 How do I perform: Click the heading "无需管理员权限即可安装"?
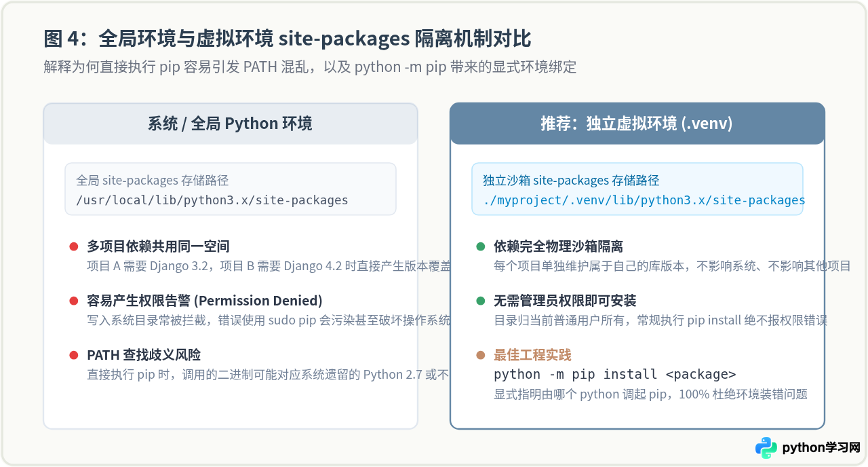tap(565, 301)
